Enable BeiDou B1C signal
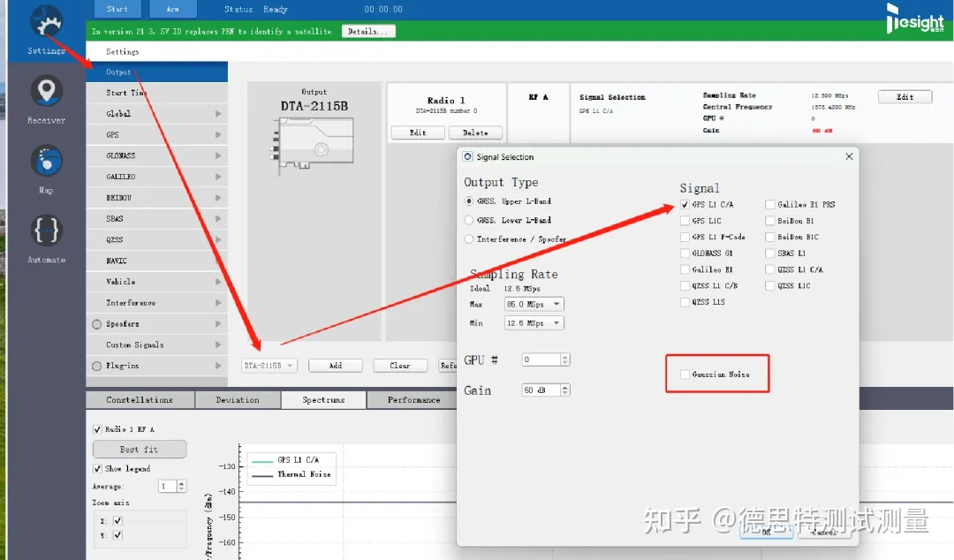This screenshot has width=954, height=560. pos(769,237)
